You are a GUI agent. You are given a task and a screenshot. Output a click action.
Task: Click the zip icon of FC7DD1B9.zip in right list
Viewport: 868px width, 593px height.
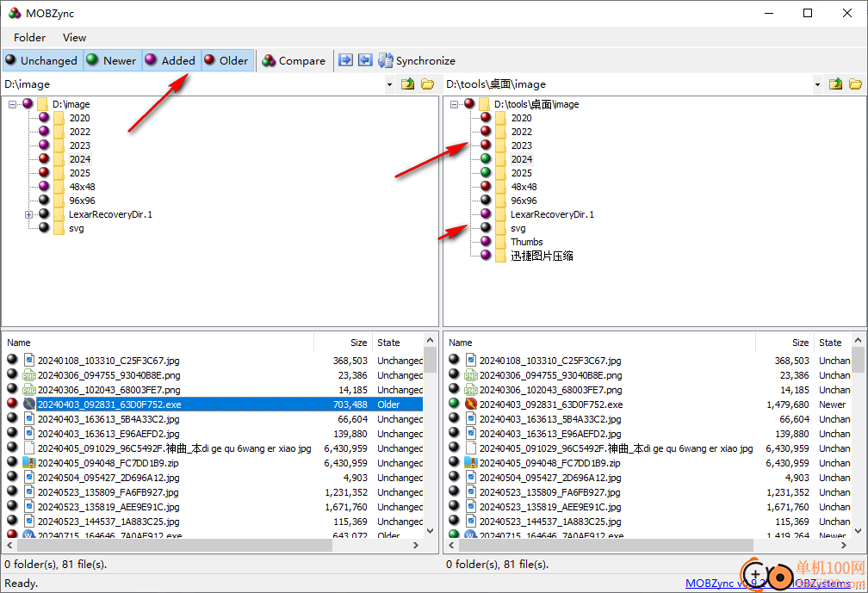pyautogui.click(x=470, y=462)
